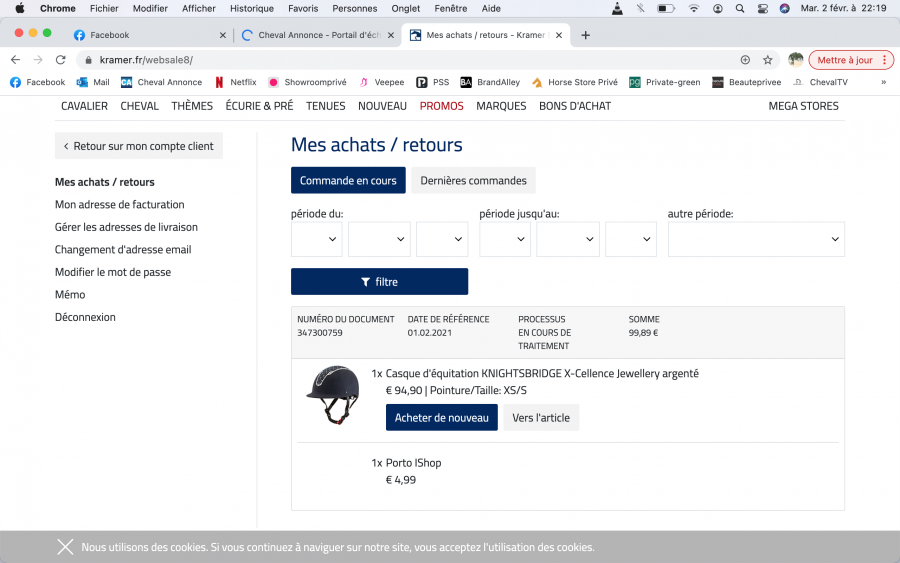This screenshot has width=900, height=563.
Task: Click the Spotlight search icon in menu bar
Action: (739, 8)
